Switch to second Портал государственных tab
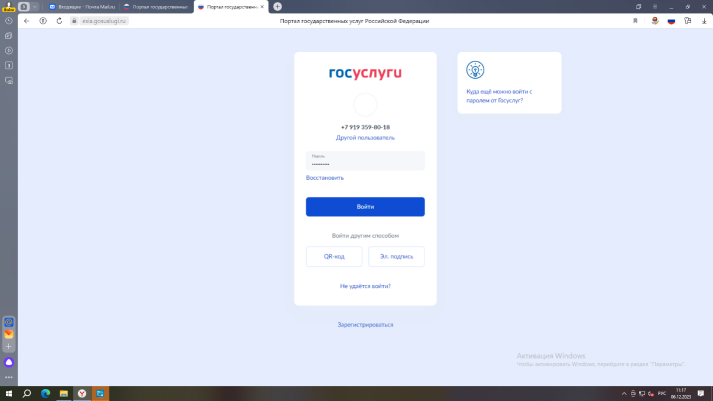 153,6
